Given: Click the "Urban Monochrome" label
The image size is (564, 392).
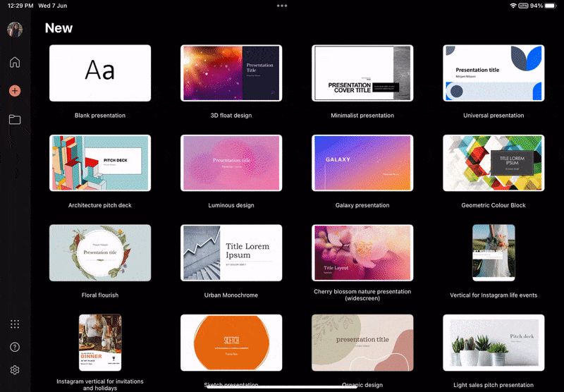Looking at the screenshot, I should pyautogui.click(x=231, y=295).
